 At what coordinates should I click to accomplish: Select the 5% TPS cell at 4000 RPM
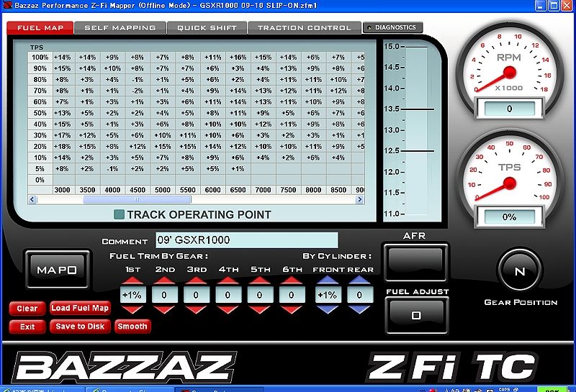point(112,169)
